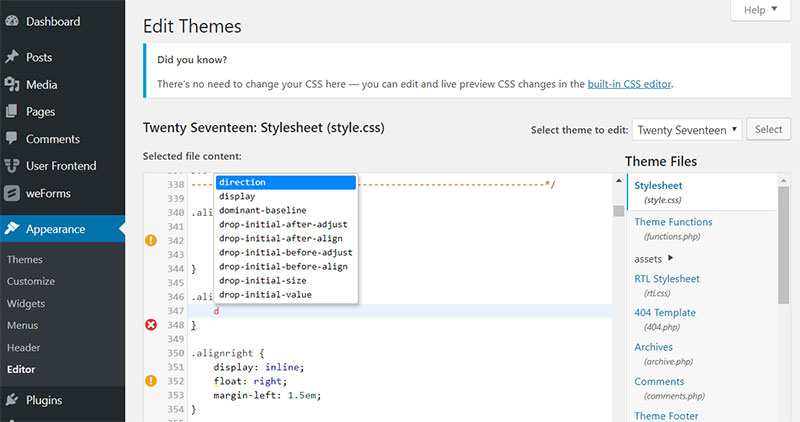Click the Media icon in sidebar
The height and width of the screenshot is (422, 800).
coord(12,84)
